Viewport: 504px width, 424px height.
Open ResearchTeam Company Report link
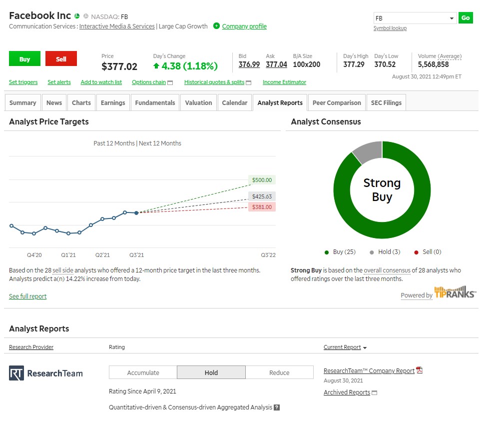[x=369, y=370]
